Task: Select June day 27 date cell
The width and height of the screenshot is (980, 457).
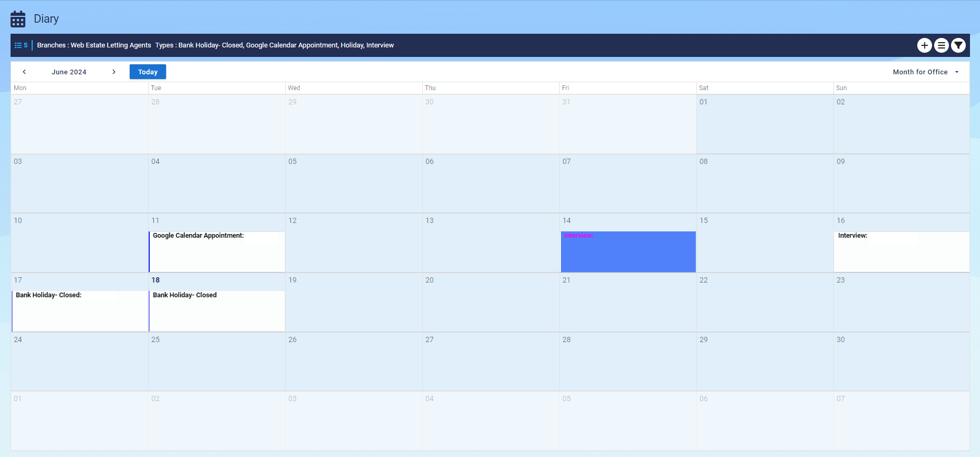Action: click(x=491, y=362)
